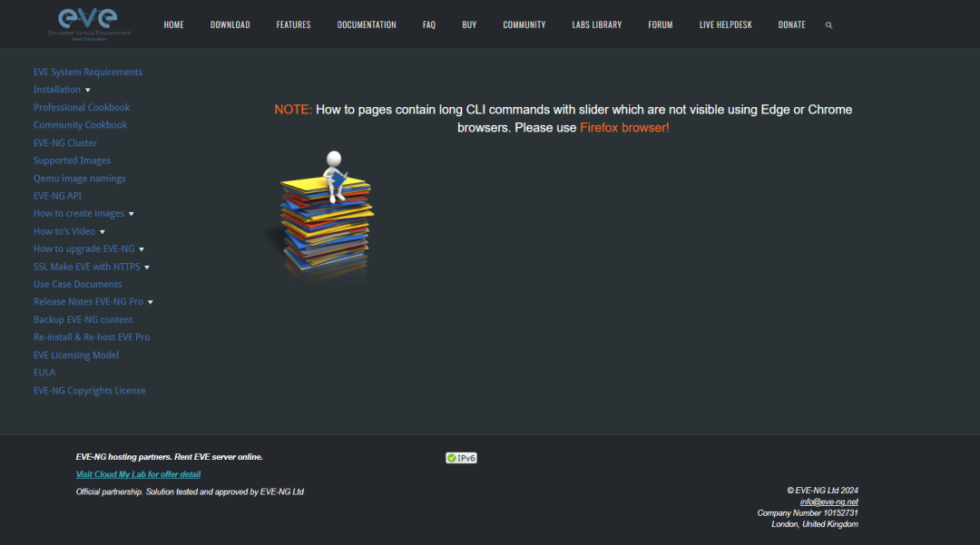Viewport: 980px width, 545px height.
Task: Open How to upgrade EVE-NG link
Action: pyautogui.click(x=83, y=248)
